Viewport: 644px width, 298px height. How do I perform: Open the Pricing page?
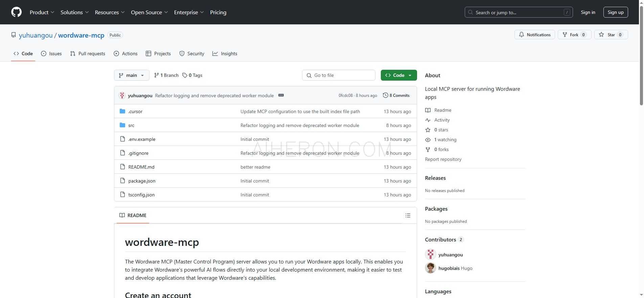218,12
